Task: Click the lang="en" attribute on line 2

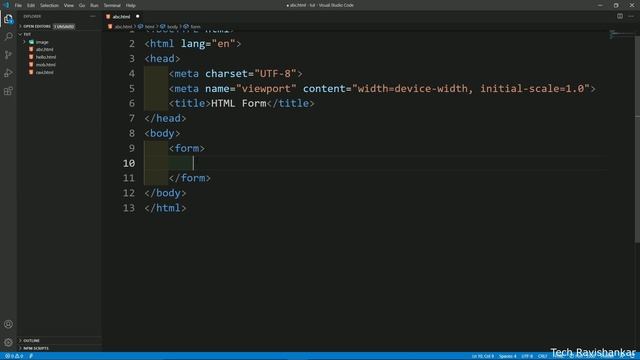Action: pos(208,44)
